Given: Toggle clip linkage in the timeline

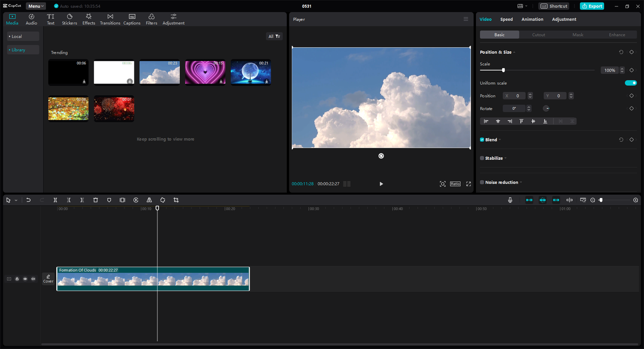Looking at the screenshot, I should point(556,200).
